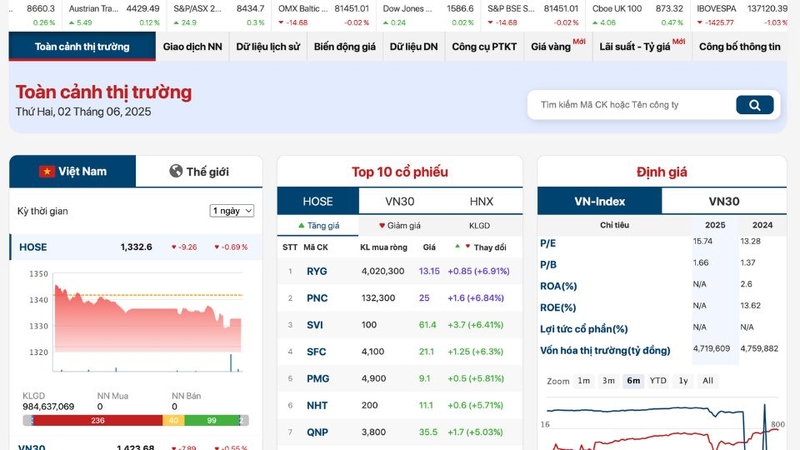Select HOSE tab in Top 10
This screenshot has width=800, height=450.
coord(318,202)
